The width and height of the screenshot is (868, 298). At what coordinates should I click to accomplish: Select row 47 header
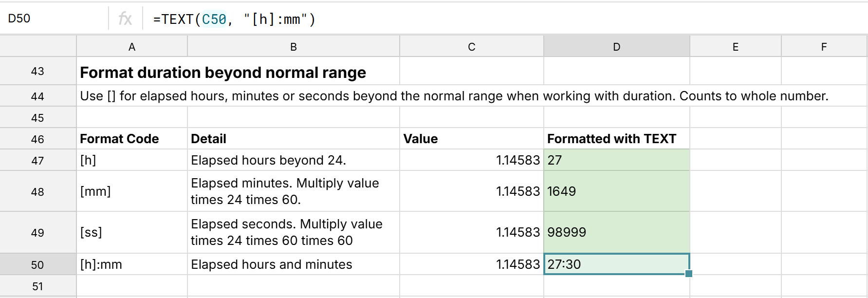click(x=37, y=161)
